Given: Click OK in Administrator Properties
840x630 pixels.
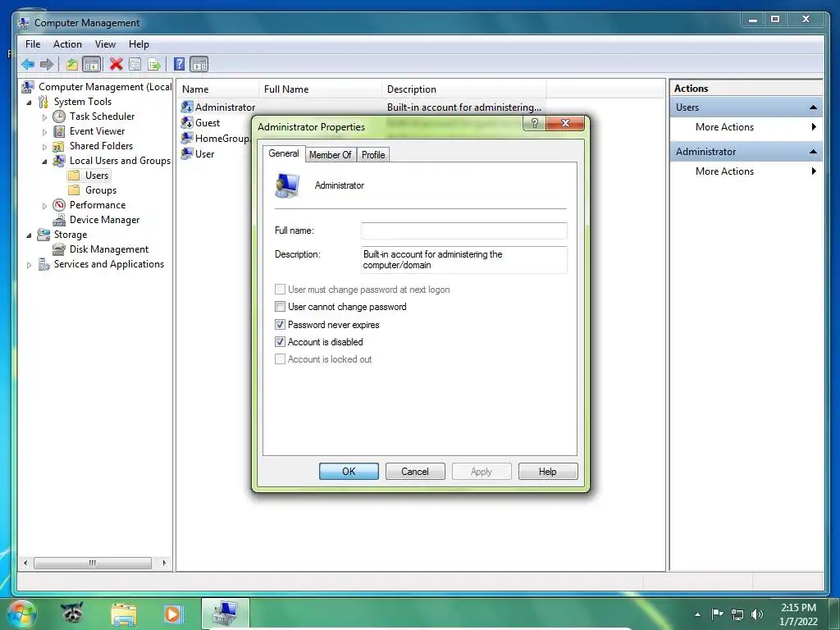Looking at the screenshot, I should 349,472.
